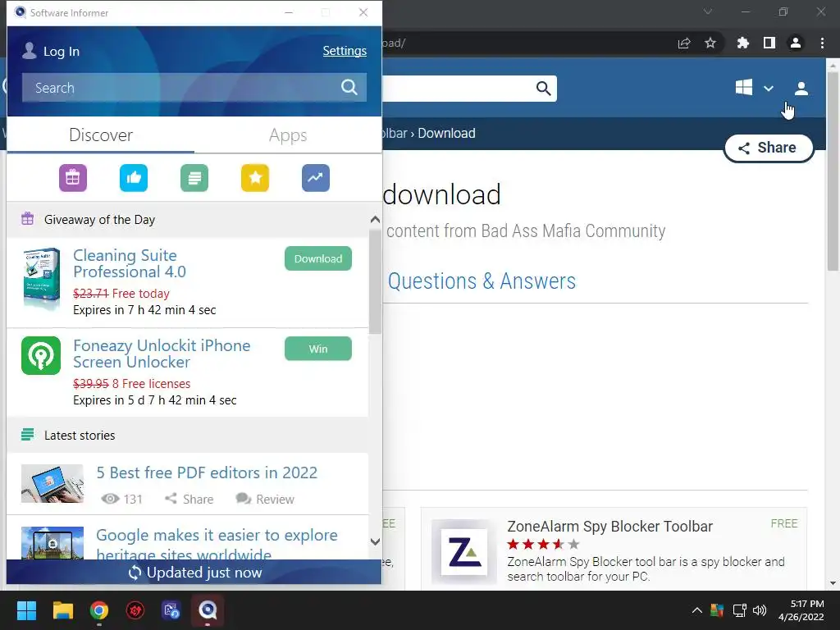Bookmark page with the star icon
The image size is (840, 630).
pyautogui.click(x=710, y=43)
